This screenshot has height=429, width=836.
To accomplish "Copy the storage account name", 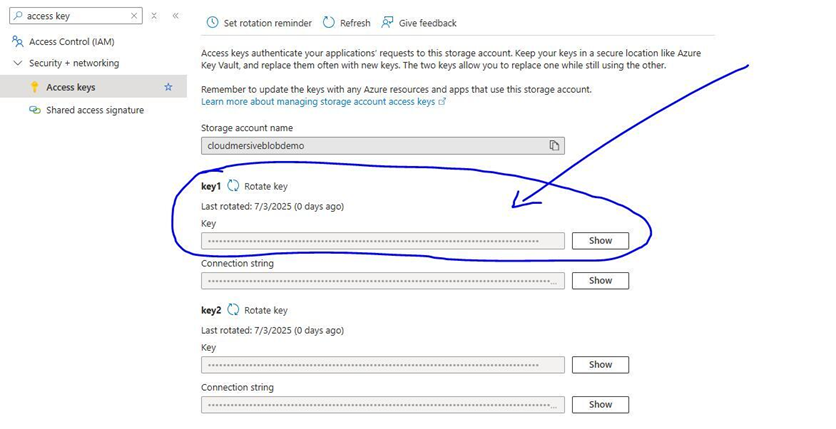I will point(554,145).
